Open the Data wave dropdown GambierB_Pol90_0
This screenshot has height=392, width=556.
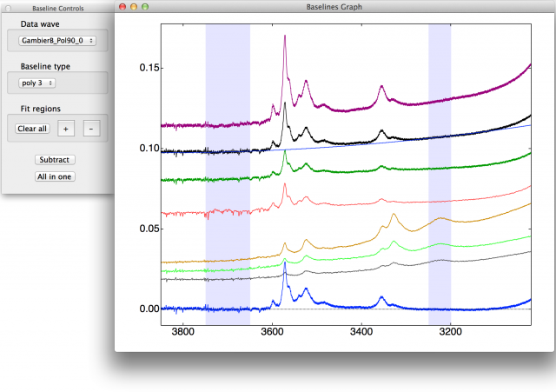coord(57,41)
